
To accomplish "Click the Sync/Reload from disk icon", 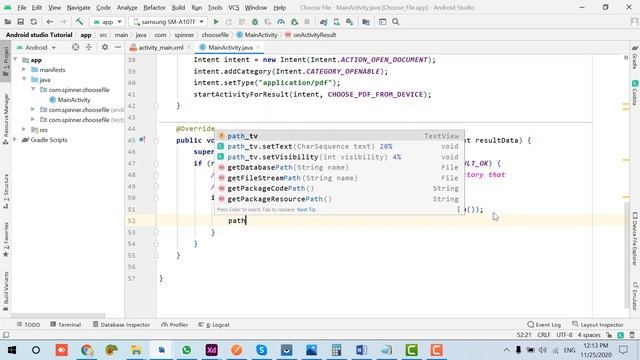I will (x=33, y=22).
